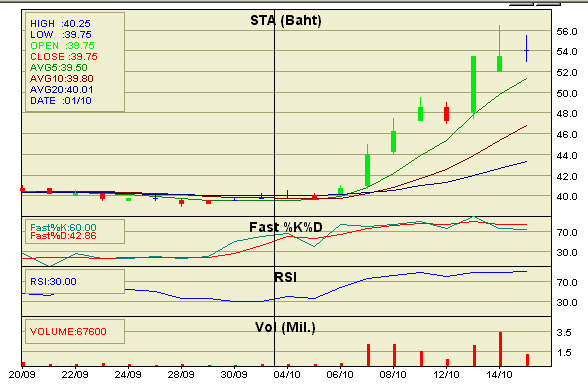Click the 46.0 price axis label
This screenshot has height=388, width=588.
567,135
